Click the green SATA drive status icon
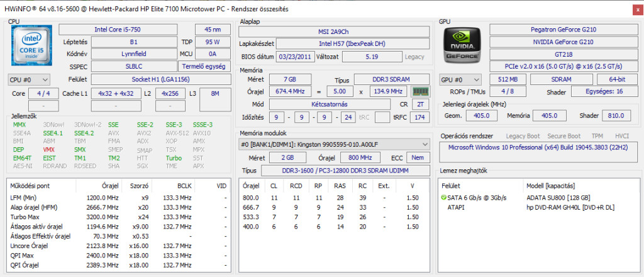644x277 pixels. tap(443, 198)
